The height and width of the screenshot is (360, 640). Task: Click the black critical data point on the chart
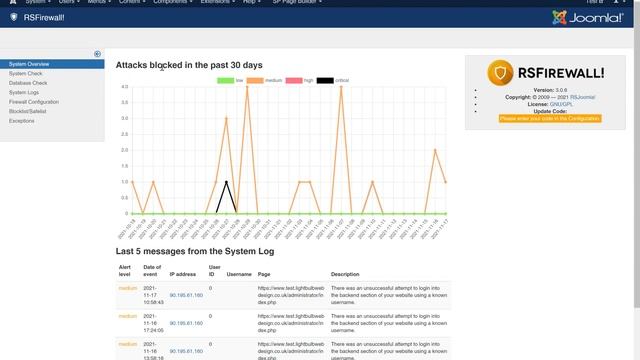click(226, 182)
